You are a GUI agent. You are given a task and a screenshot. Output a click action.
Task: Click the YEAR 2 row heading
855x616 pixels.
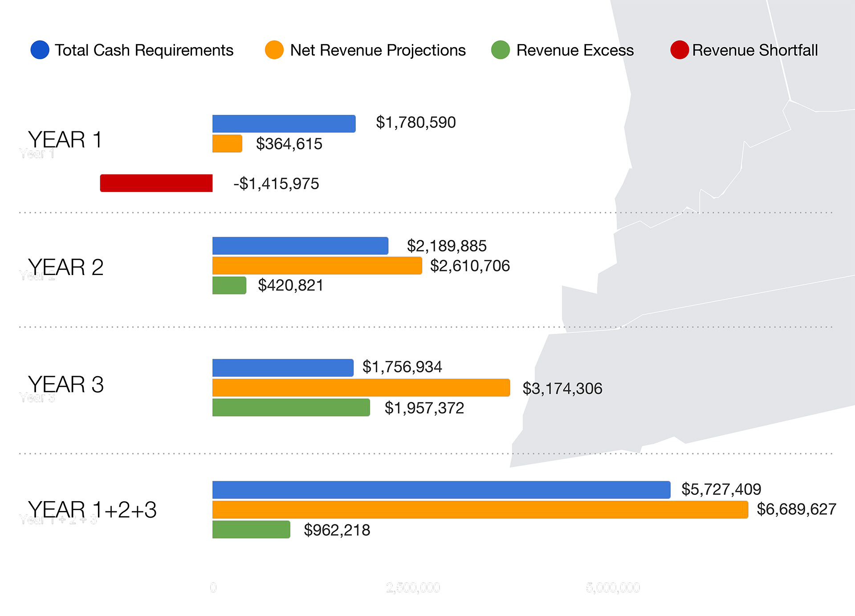tap(65, 267)
